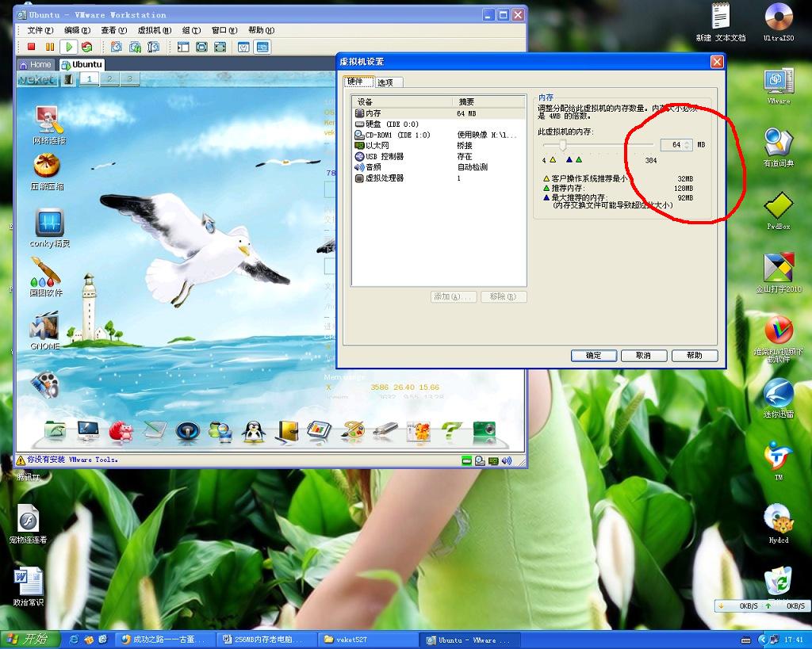Click the reset VM circular-arrows icon

pyautogui.click(x=87, y=47)
